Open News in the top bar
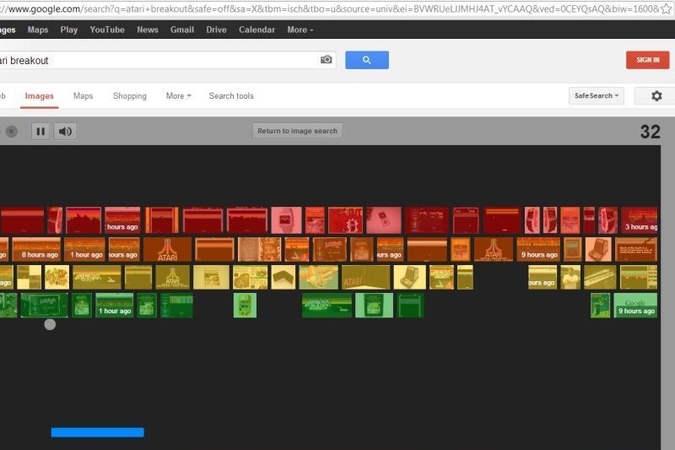The image size is (675, 450). click(148, 30)
